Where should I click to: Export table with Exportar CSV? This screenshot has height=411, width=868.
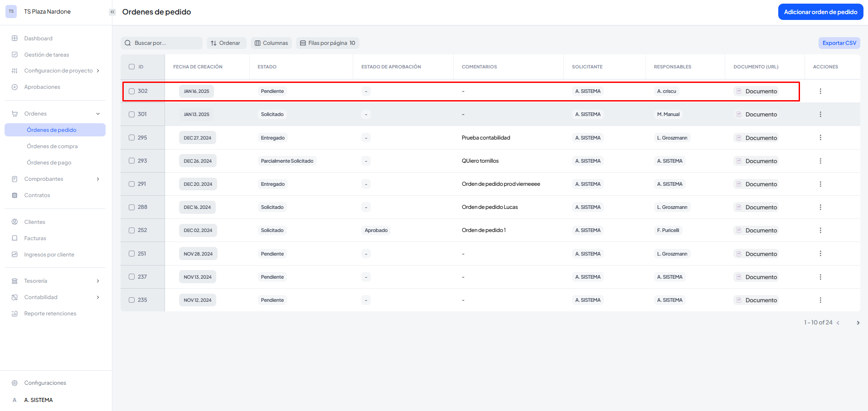click(x=839, y=43)
